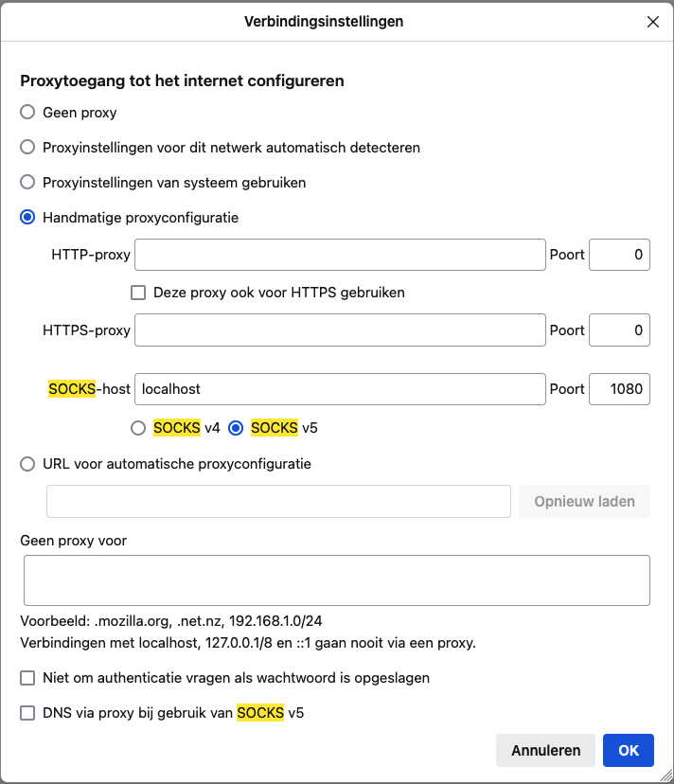Click the HTTPS-proxy Poort field
The image size is (674, 784).
tap(619, 330)
